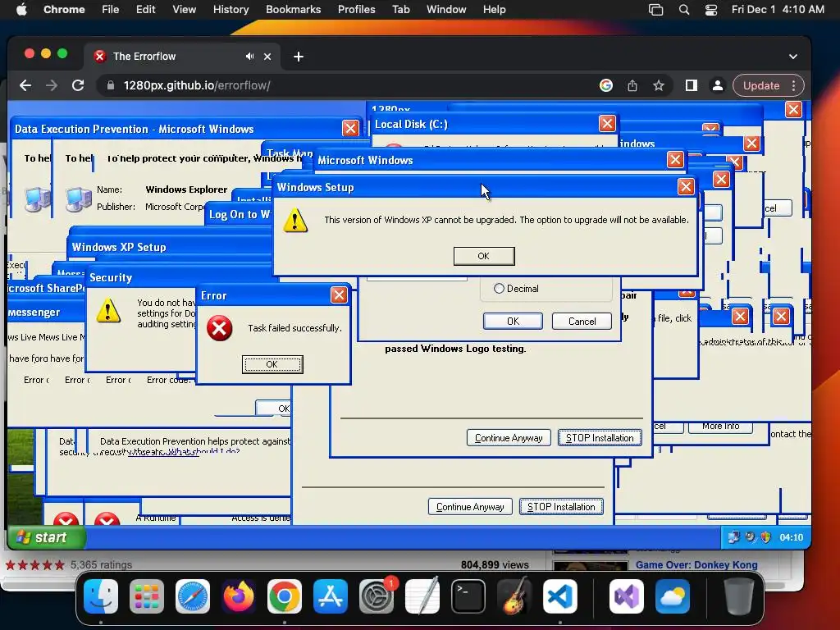Click the Windows XP start button
Image resolution: width=840 pixels, height=630 pixels.
(46, 537)
